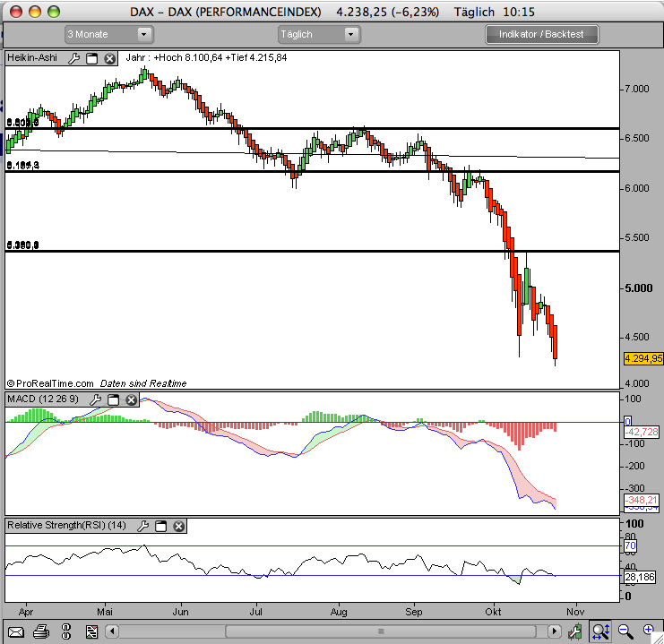Screen dimensions: 664x644
Task: Open RSI (14) settings wrench
Action: (x=143, y=526)
